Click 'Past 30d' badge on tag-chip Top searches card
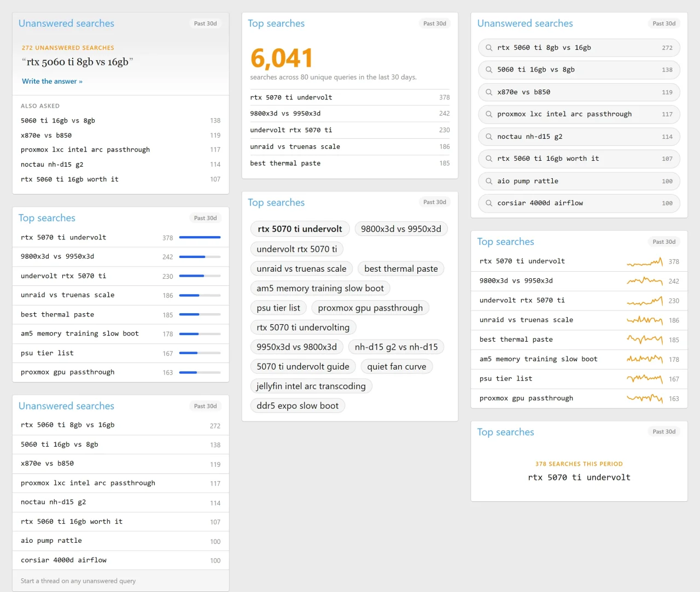Viewport: 700px width, 592px height. coord(435,202)
